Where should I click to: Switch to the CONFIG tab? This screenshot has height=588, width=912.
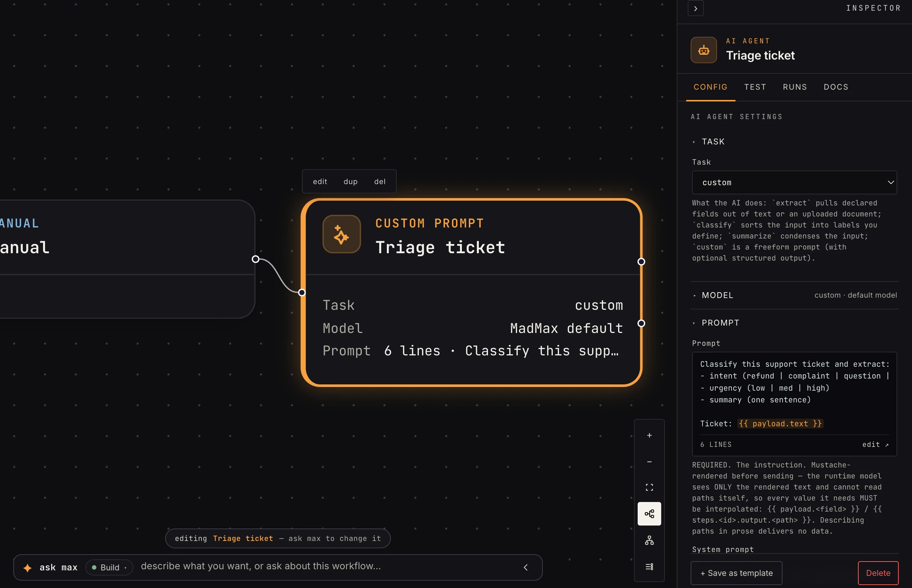710,87
